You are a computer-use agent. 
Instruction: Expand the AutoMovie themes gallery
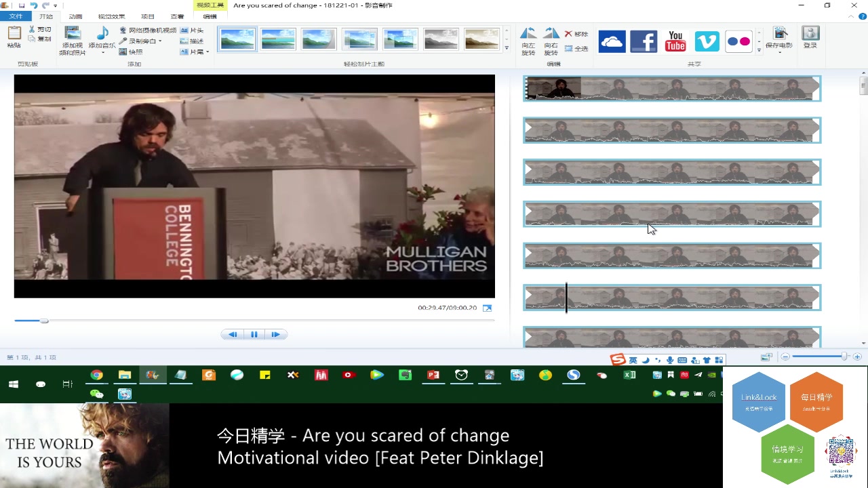(507, 49)
